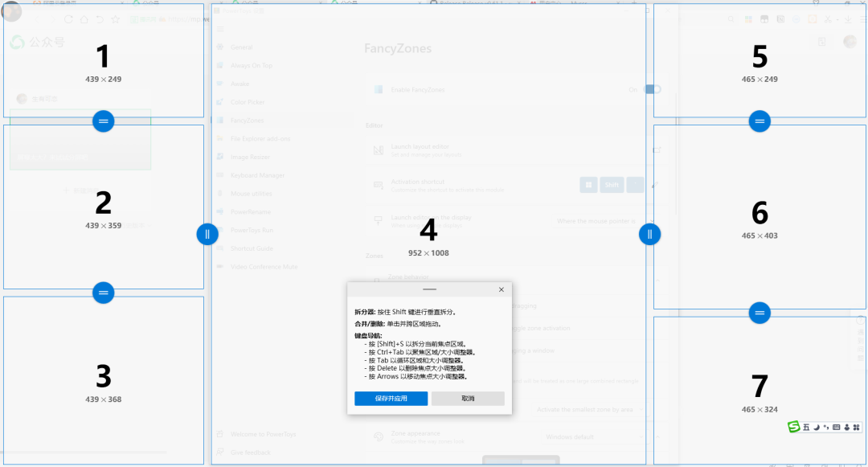Click the '465 × 403' size label
The width and height of the screenshot is (868, 467).
pyautogui.click(x=759, y=236)
